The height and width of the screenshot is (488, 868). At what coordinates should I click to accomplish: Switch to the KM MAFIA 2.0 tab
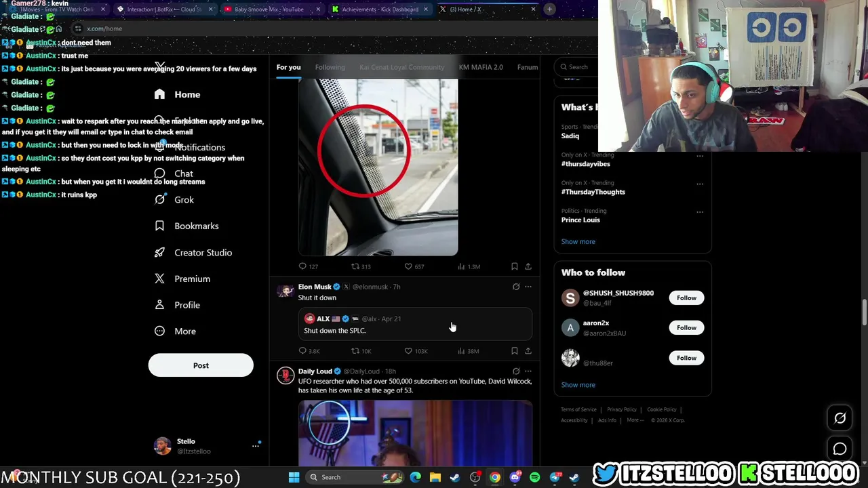pos(481,67)
